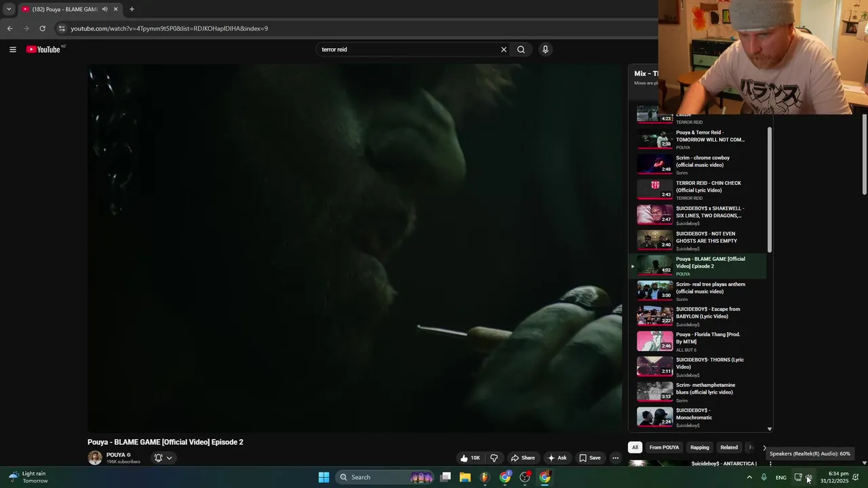Play '$UICIDEBOY$ - Monochromatic' item
The image size is (868, 488).
(x=698, y=417)
